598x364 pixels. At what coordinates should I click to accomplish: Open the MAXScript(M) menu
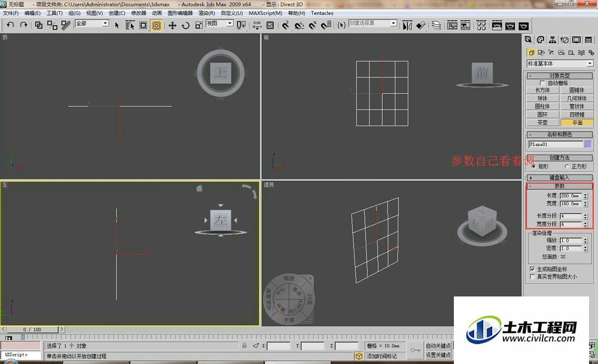coord(266,13)
